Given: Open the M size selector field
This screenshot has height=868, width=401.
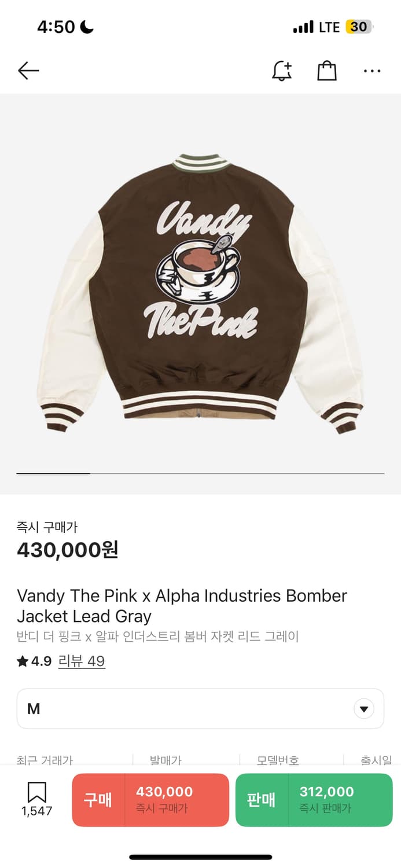Looking at the screenshot, I should coord(200,709).
